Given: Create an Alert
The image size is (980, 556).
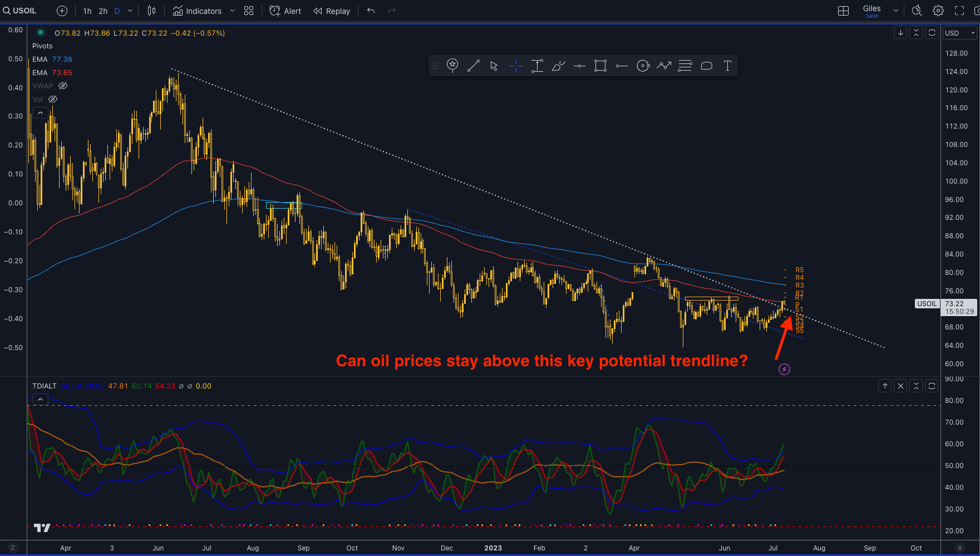Looking at the screenshot, I should pyautogui.click(x=285, y=11).
